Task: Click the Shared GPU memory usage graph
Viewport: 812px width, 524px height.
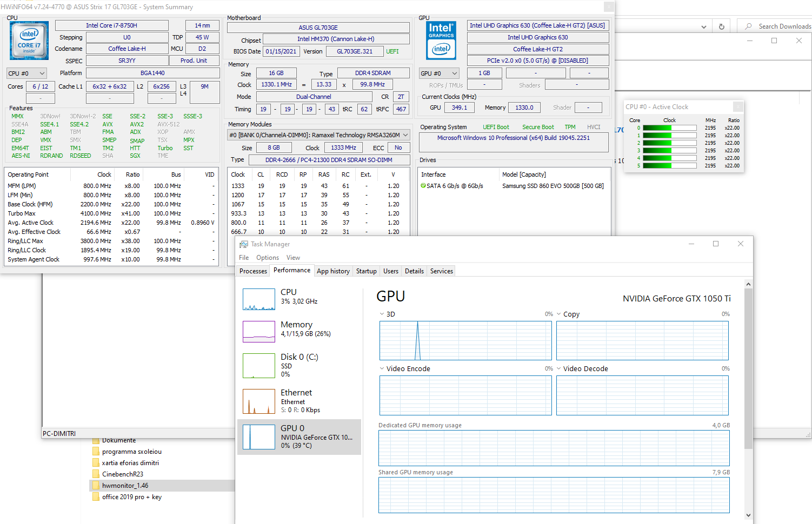Action: 554,495
